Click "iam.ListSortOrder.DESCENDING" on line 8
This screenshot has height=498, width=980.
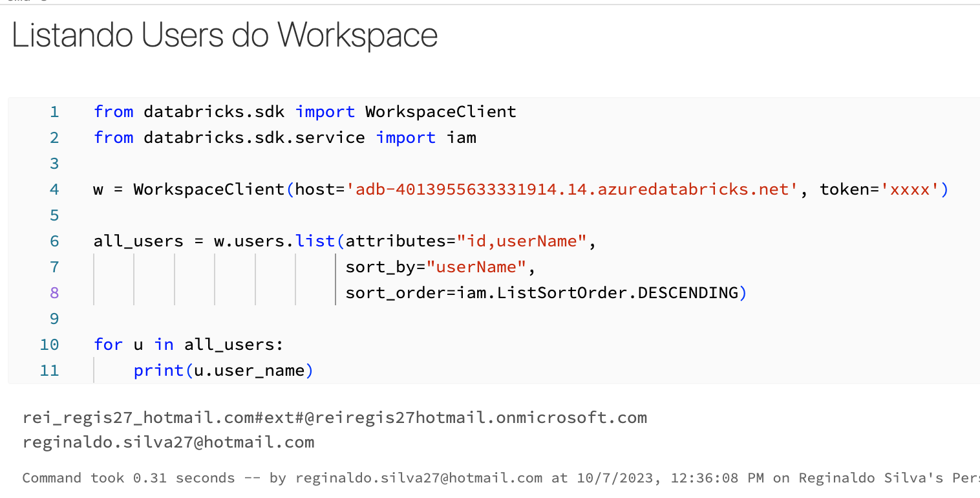597,293
